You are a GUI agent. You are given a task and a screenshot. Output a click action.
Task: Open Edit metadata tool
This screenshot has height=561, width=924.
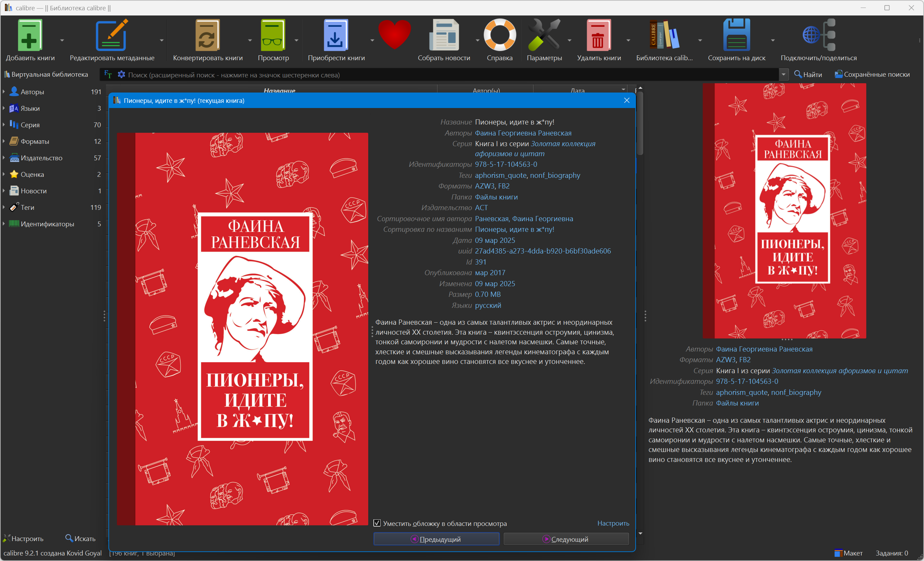tap(111, 35)
